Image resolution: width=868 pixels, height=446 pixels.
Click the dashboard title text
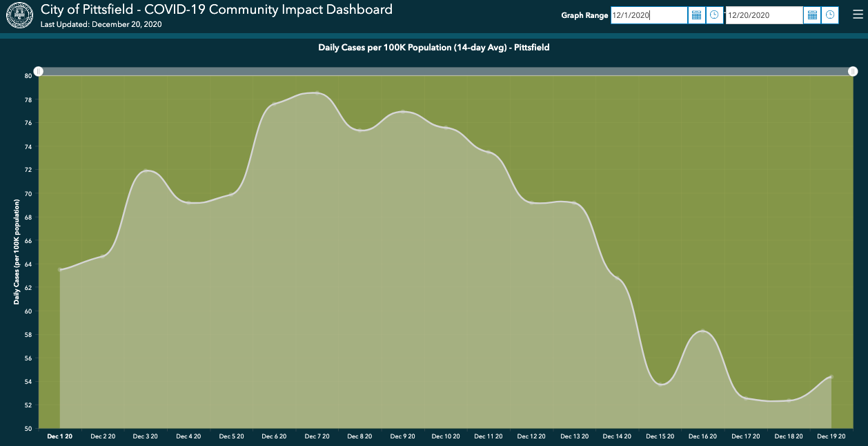[x=217, y=10]
